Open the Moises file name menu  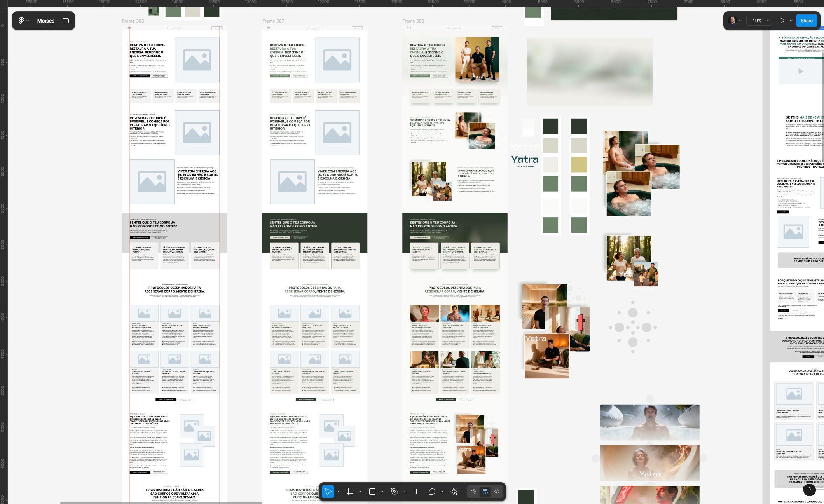45,21
